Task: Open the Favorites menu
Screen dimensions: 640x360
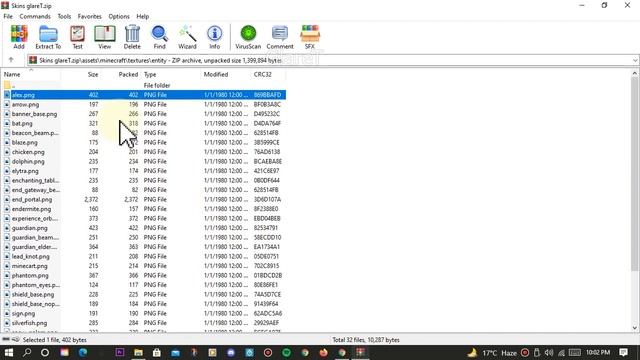Action: [89, 16]
